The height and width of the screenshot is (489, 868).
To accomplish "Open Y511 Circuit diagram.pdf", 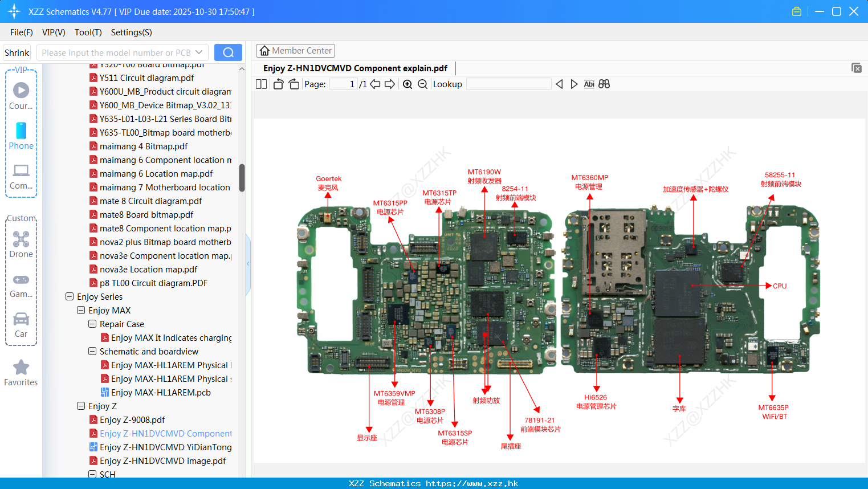I will pos(146,78).
